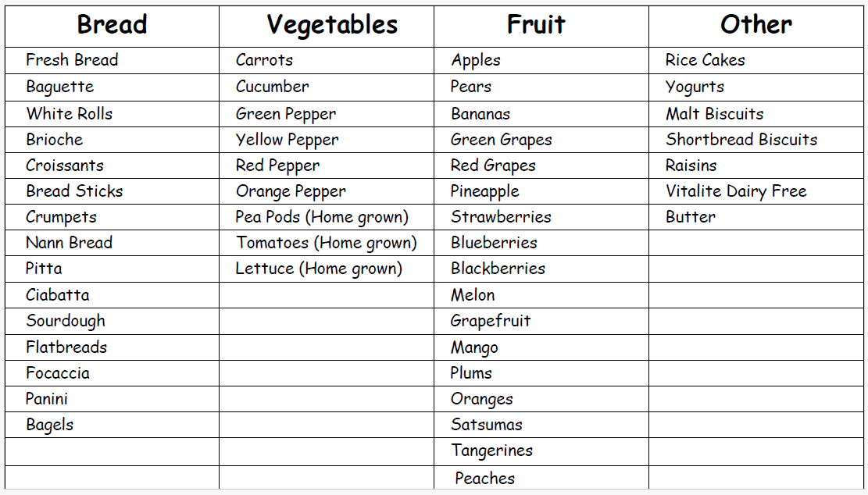Select the Yellow Pepper entry

point(288,140)
